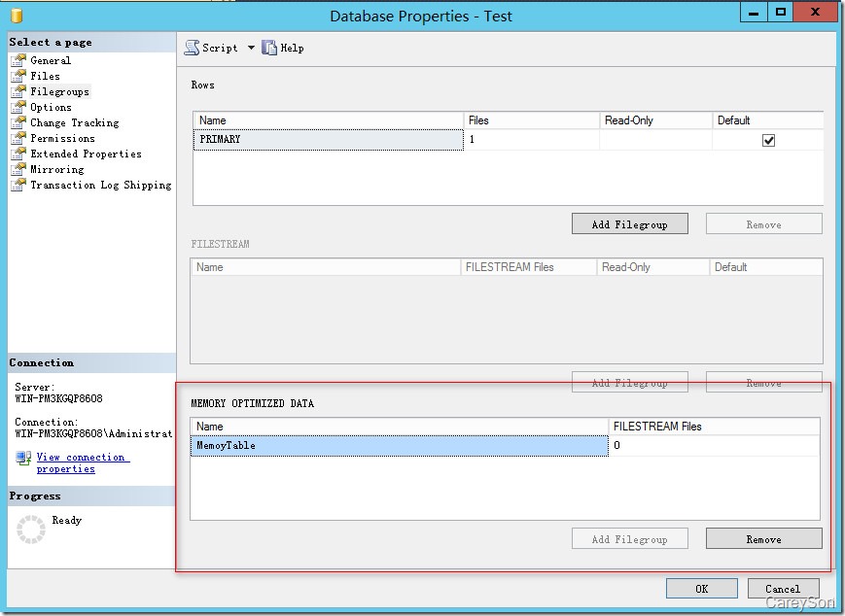Open Change Tracking page icon

[18, 122]
